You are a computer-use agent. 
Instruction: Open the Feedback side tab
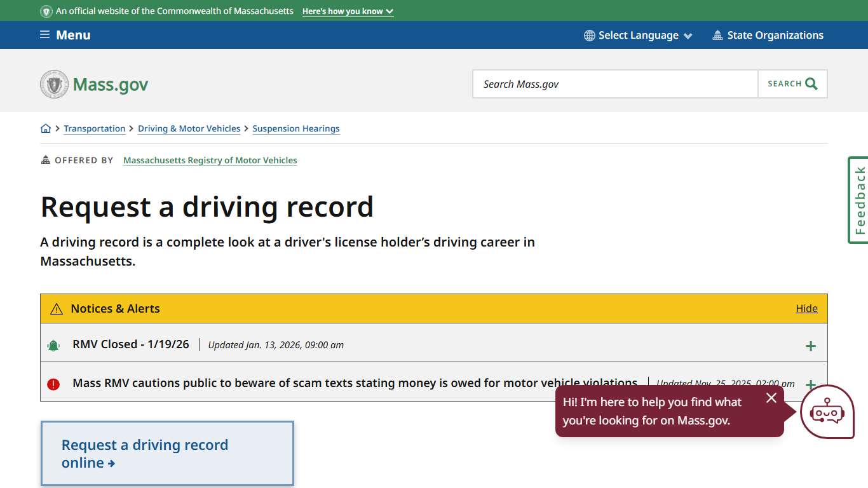(858, 200)
